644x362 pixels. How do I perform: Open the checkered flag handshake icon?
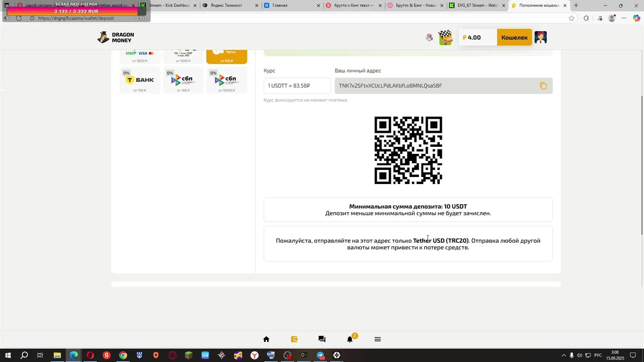tap(445, 37)
